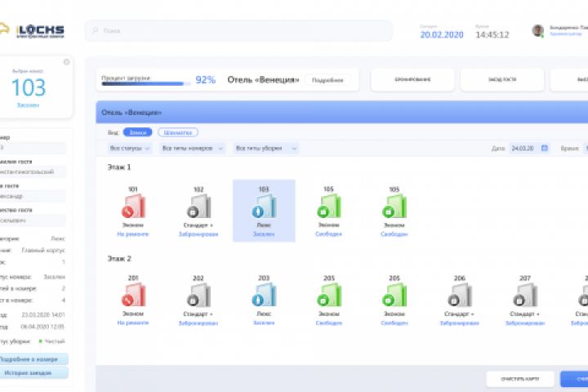Click the 92% load value
Screen dimensions: 588x392
(206, 79)
